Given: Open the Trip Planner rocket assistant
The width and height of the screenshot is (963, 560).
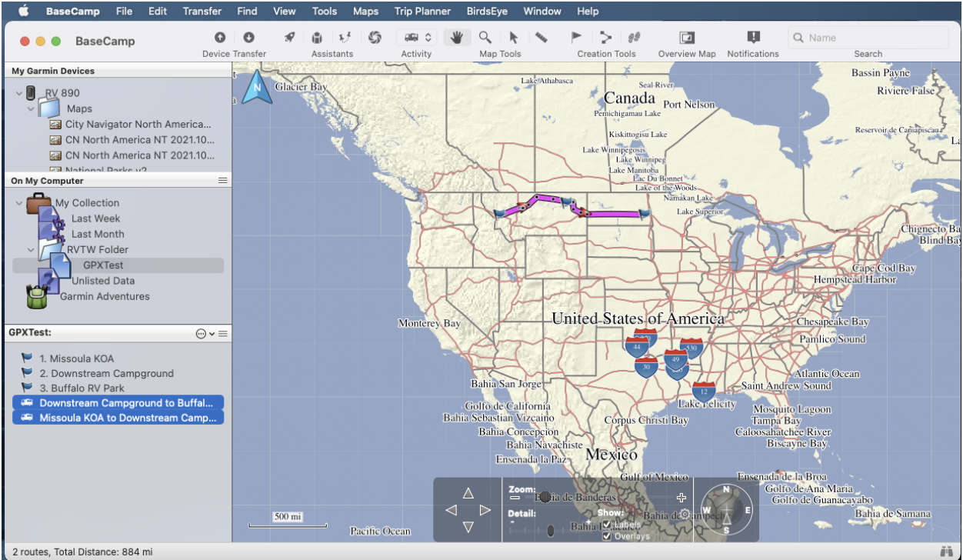Looking at the screenshot, I should 289,37.
